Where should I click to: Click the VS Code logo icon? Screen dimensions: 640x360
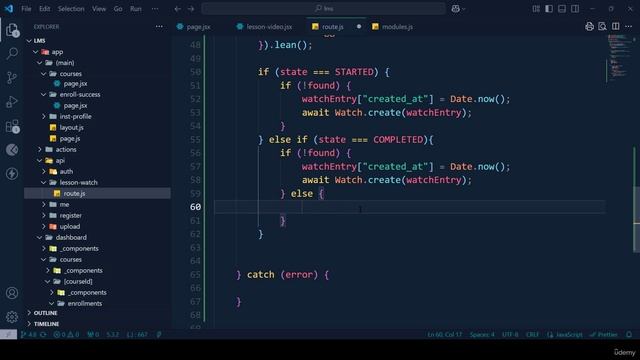click(9, 9)
